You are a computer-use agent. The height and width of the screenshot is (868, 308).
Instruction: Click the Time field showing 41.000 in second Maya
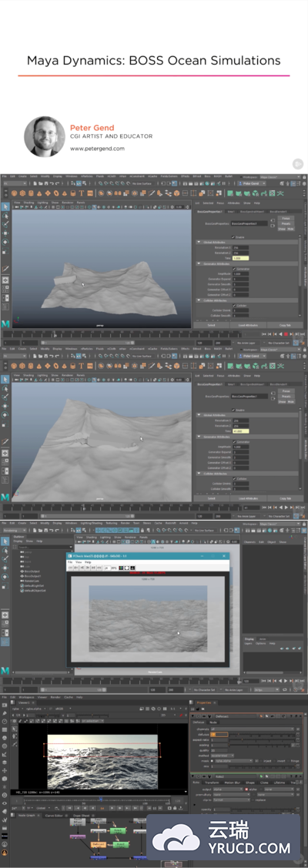[241, 431]
